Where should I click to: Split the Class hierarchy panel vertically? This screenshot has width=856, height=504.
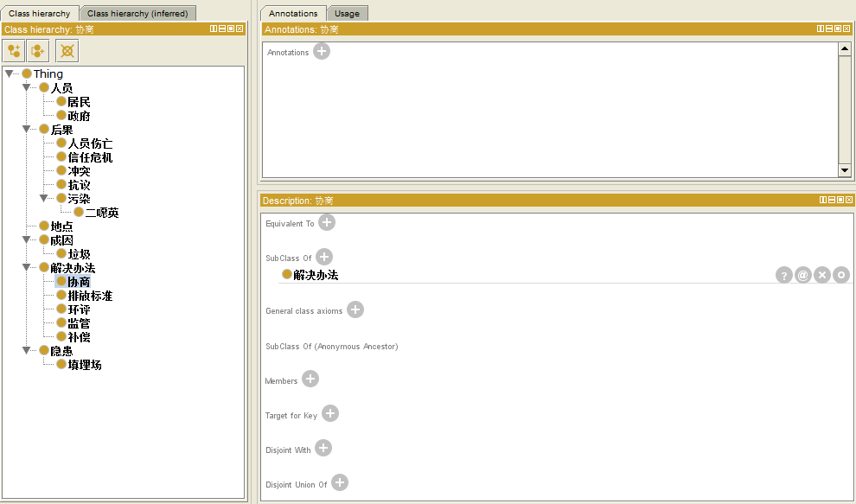point(214,29)
